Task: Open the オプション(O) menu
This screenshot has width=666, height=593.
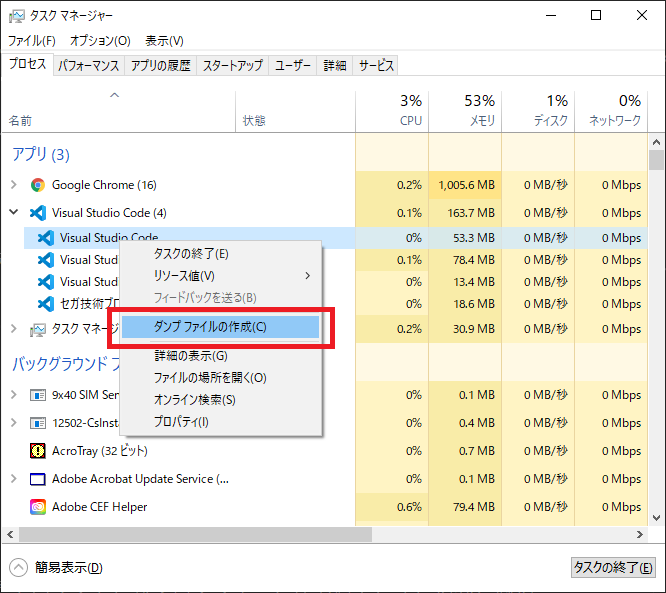Action: (100, 41)
